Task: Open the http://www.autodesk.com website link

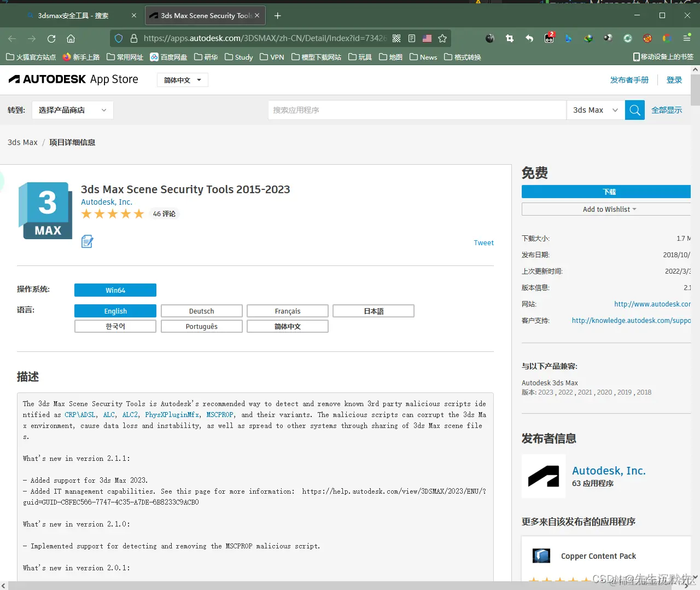Action: [x=652, y=304]
